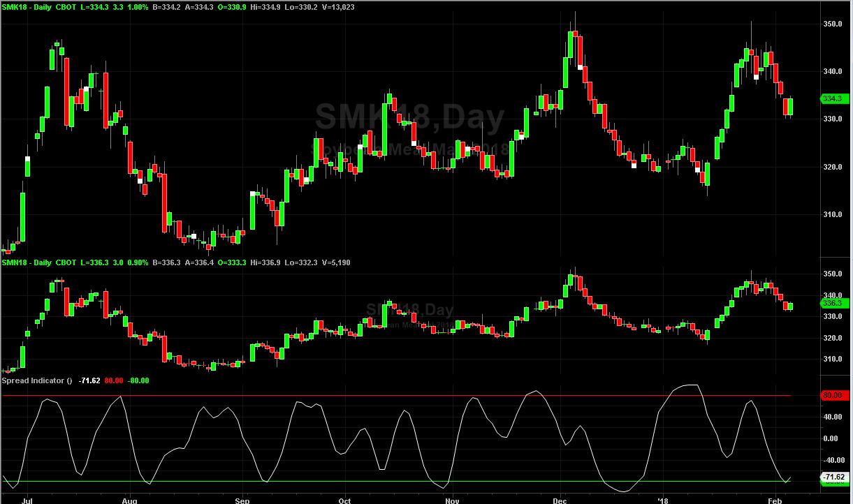The width and height of the screenshot is (853, 504).
Task: Click Nov on the time axis
Action: click(451, 500)
